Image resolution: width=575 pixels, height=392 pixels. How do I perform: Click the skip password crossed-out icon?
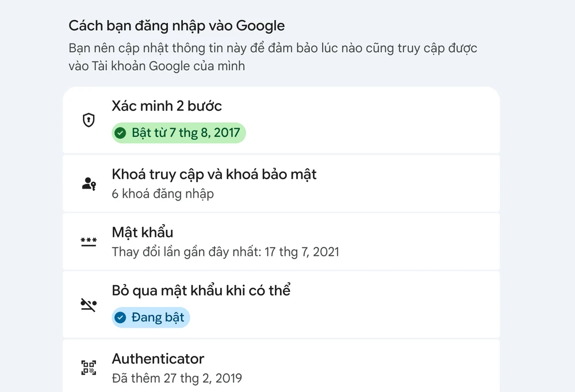pyautogui.click(x=88, y=305)
